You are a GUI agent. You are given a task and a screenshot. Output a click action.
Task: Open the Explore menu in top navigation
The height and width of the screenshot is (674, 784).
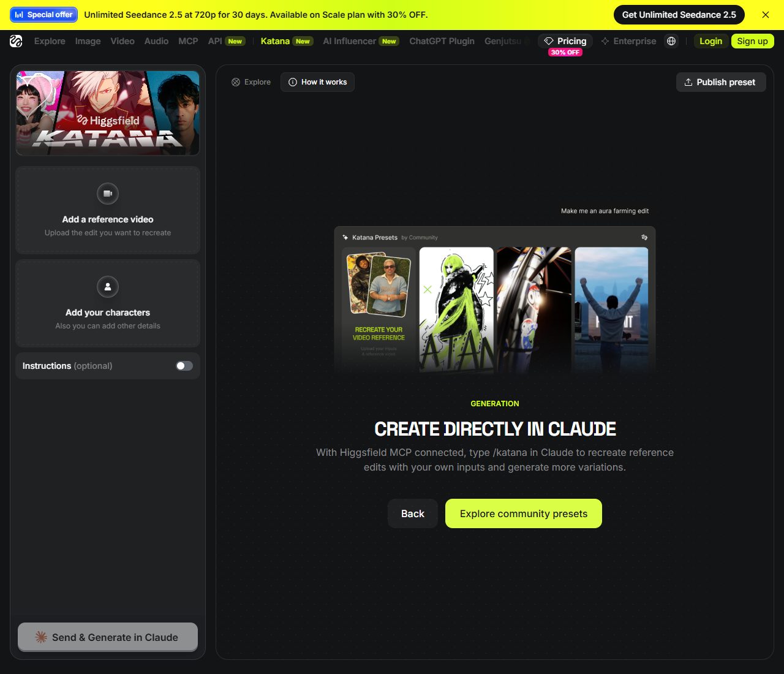click(x=50, y=41)
